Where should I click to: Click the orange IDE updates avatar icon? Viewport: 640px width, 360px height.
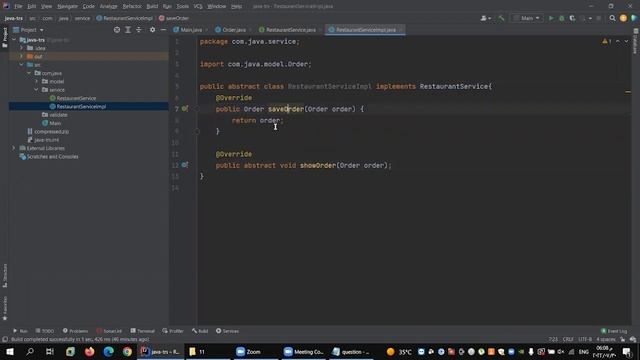point(623,18)
